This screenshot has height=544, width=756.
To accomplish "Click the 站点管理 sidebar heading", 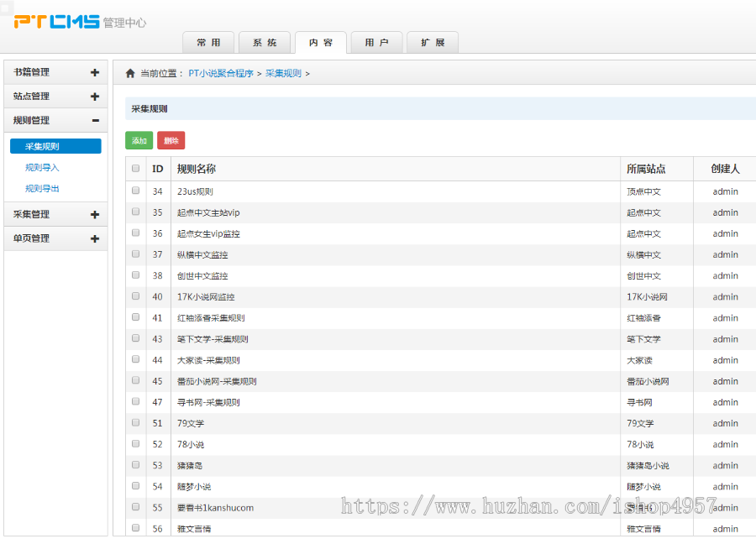I will point(31,97).
